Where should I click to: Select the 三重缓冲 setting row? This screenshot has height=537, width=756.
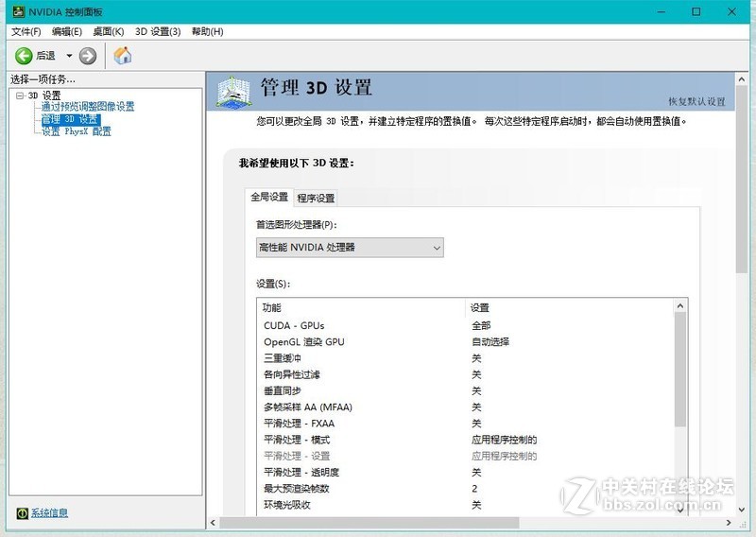coord(465,358)
